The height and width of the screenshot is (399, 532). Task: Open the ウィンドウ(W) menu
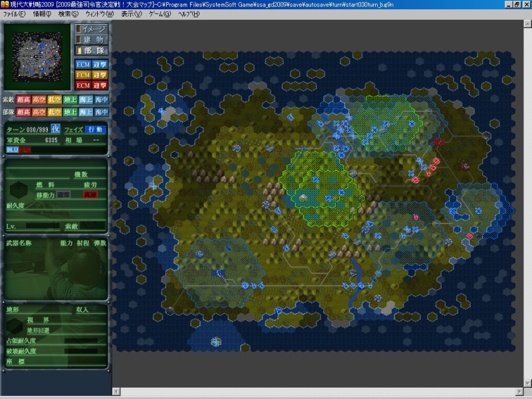point(99,14)
